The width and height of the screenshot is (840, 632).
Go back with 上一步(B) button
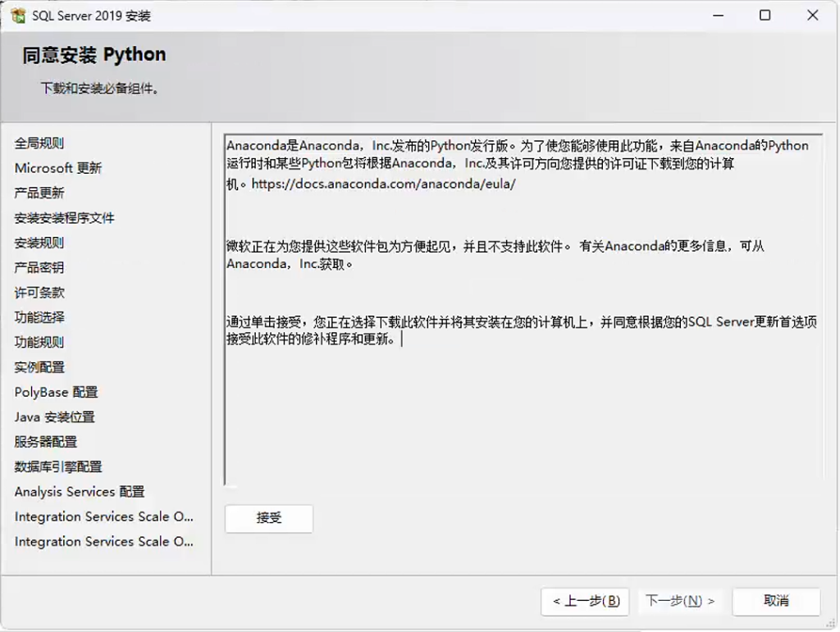[x=585, y=602]
